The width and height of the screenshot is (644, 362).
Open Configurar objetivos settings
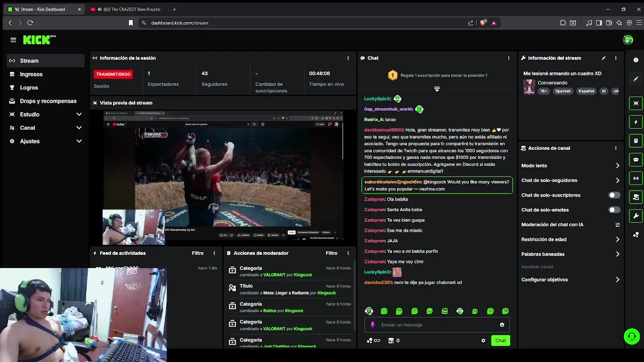(571, 280)
